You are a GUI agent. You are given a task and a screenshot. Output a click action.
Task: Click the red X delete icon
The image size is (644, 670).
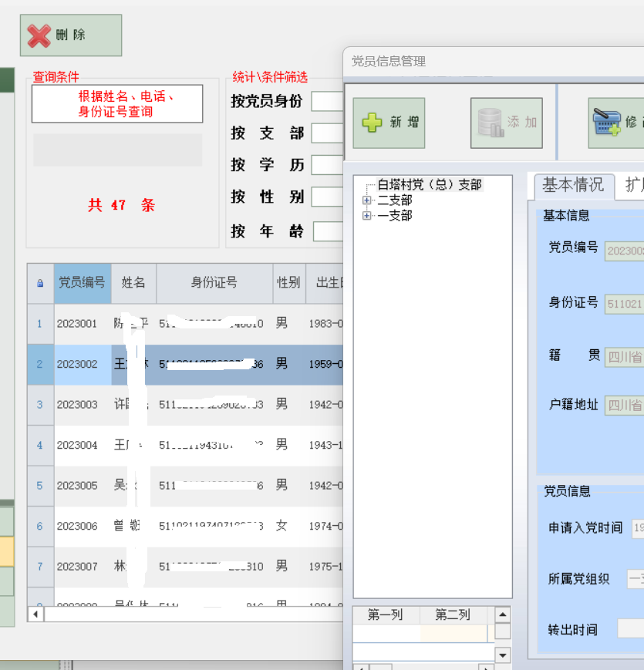pyautogui.click(x=39, y=35)
